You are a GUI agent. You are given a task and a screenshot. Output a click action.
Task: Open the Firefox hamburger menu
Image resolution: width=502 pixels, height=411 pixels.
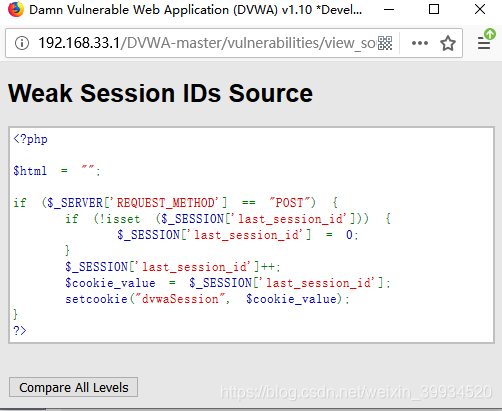pyautogui.click(x=484, y=43)
